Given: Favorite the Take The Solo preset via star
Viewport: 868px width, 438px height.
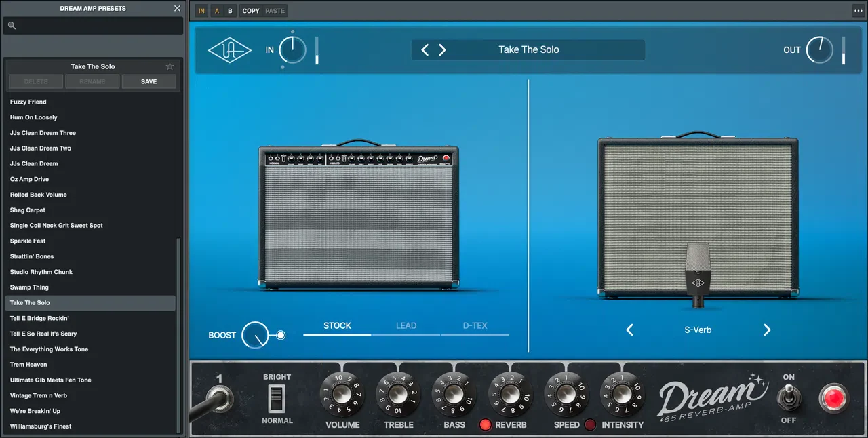Looking at the screenshot, I should pos(170,66).
